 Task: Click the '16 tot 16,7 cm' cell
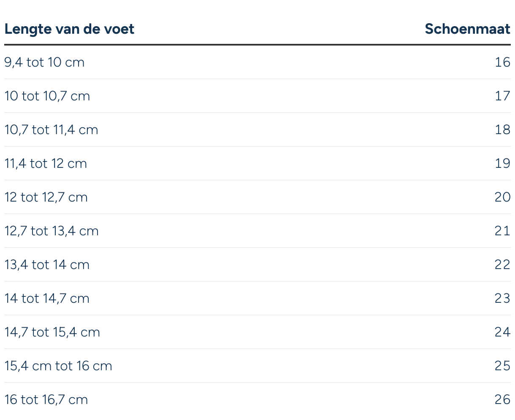coord(46,400)
